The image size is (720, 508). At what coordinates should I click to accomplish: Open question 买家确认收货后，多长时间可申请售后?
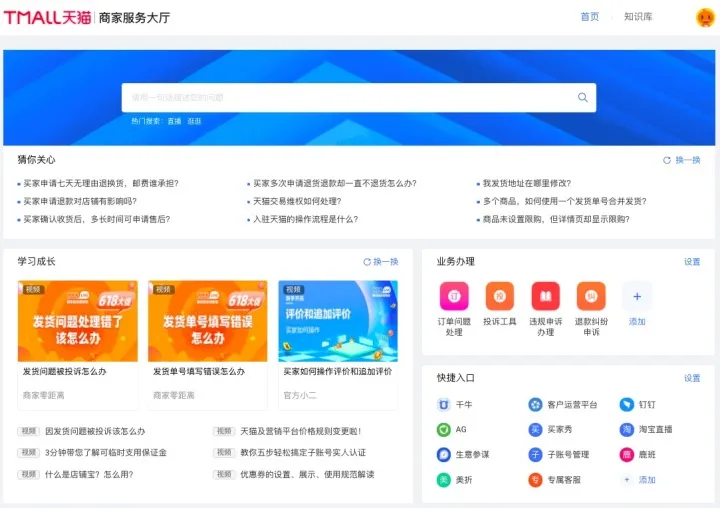coord(96,219)
